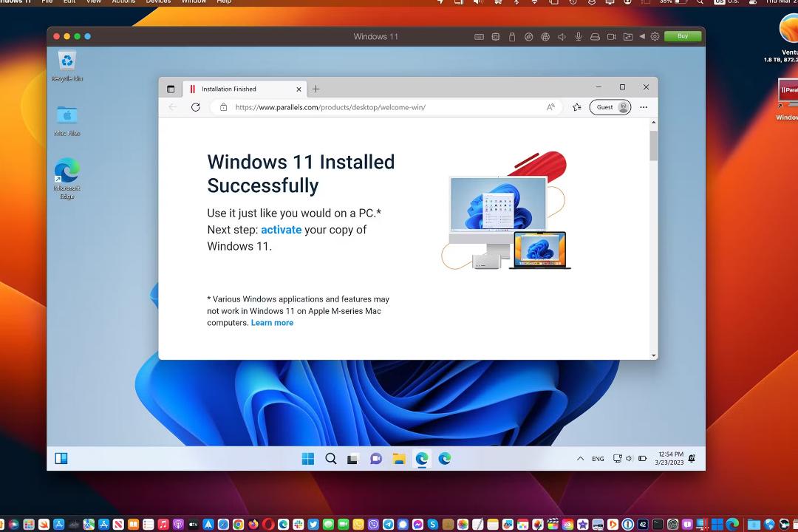The width and height of the screenshot is (798, 532).
Task: Open the Microsoft Edge desktop shortcut
Action: click(x=67, y=178)
